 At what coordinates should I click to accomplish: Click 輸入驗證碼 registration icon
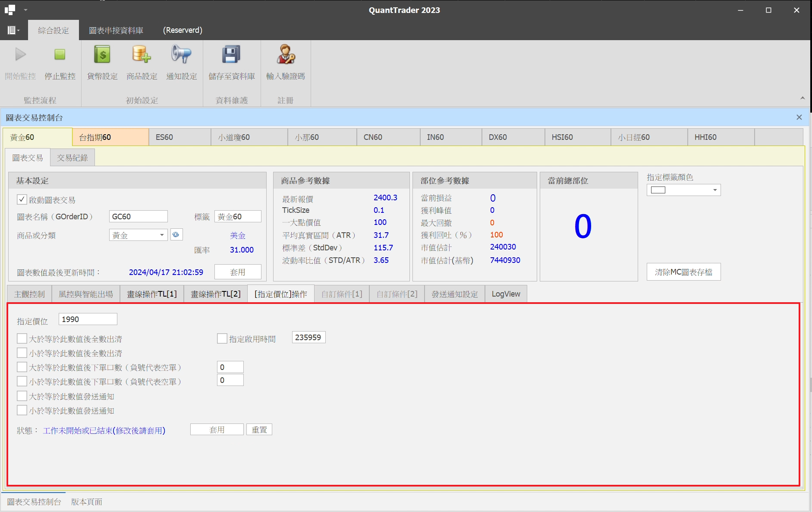285,55
